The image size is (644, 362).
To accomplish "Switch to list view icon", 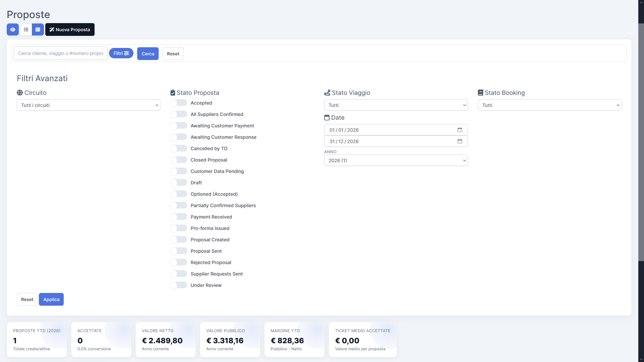I will 26,29.
